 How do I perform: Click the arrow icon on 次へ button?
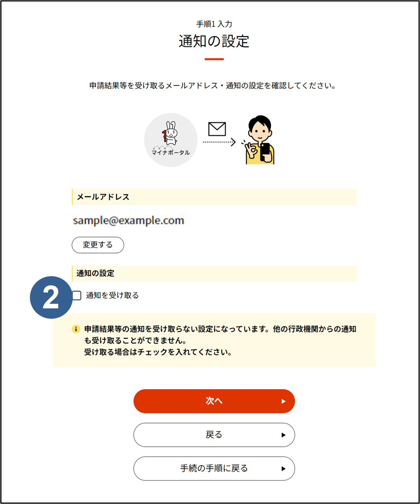pos(284,401)
